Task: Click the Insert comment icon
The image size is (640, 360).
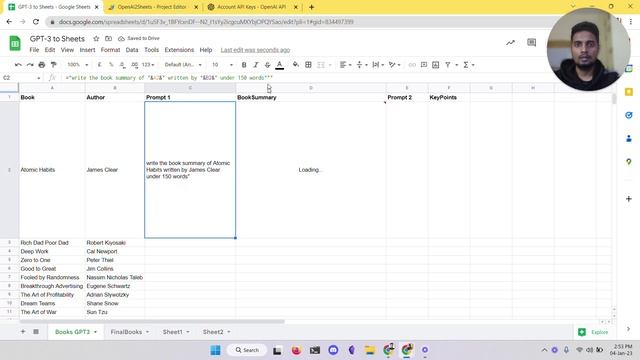Action: point(424,64)
